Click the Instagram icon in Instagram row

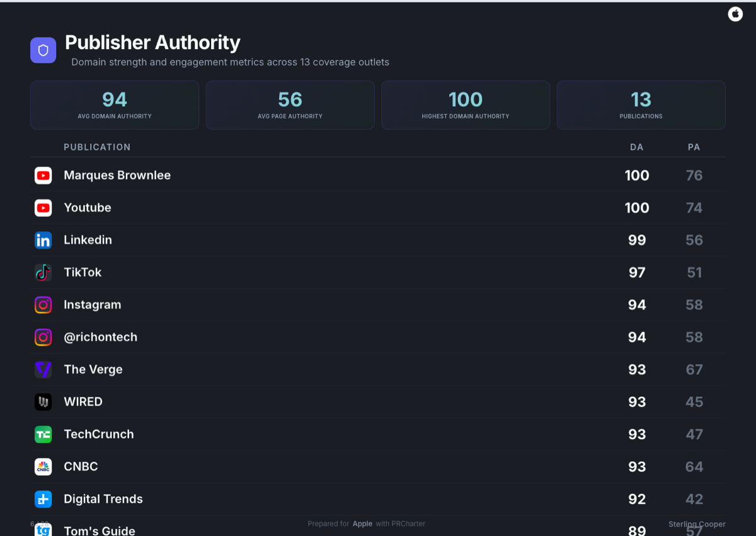[x=43, y=305]
